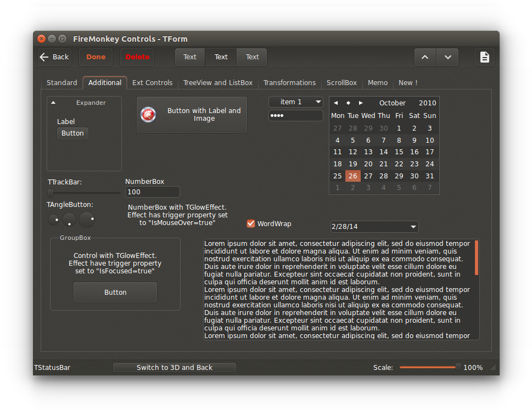Click the red Delete button
Image resolution: width=532 pixels, height=410 pixels.
coord(137,57)
